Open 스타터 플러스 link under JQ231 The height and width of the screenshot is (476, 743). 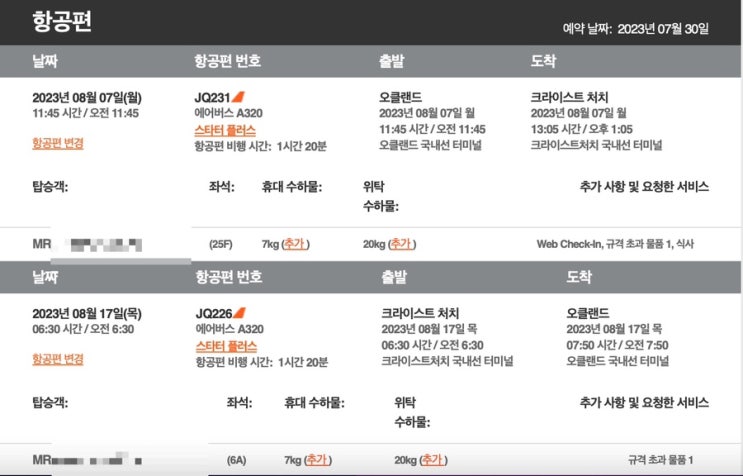[x=225, y=130]
